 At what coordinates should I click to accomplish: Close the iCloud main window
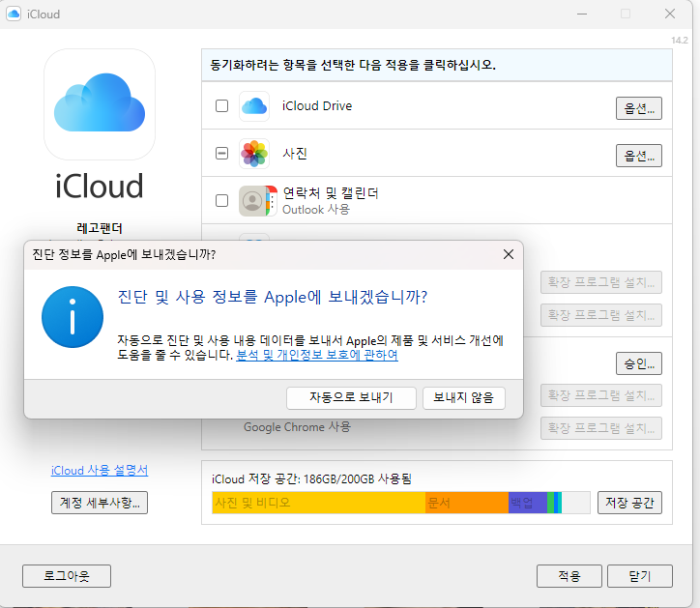670,14
